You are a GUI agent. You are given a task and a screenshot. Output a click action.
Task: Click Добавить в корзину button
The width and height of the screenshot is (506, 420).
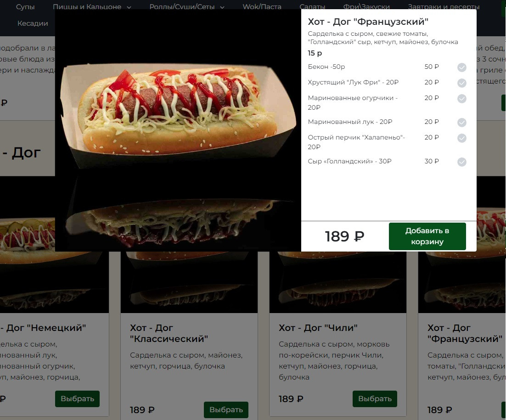pyautogui.click(x=427, y=236)
